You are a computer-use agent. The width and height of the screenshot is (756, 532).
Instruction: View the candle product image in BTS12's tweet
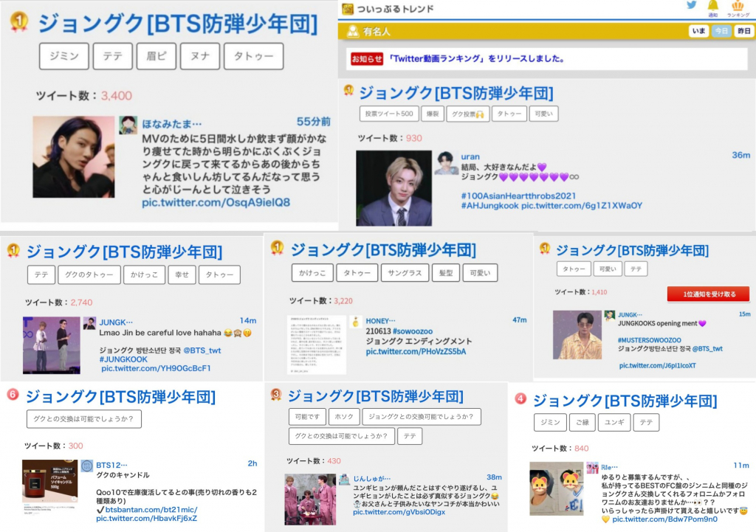[50, 486]
